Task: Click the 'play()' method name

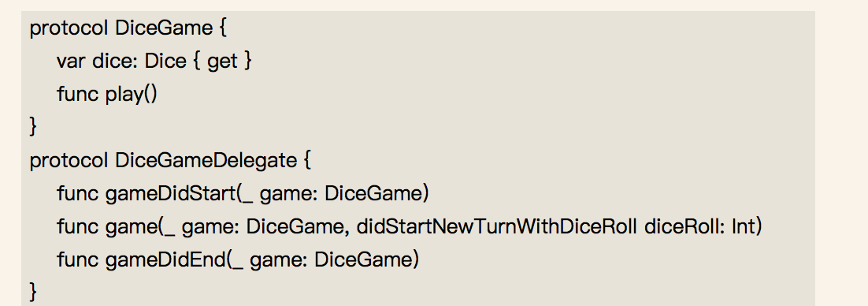Action: pos(132,94)
